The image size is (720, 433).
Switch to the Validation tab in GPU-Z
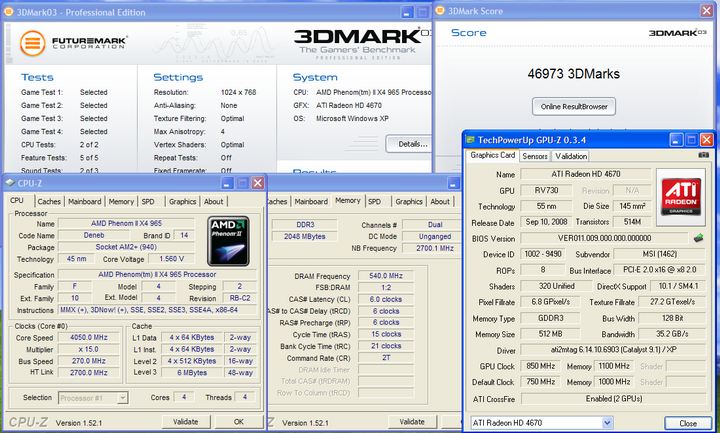[571, 156]
